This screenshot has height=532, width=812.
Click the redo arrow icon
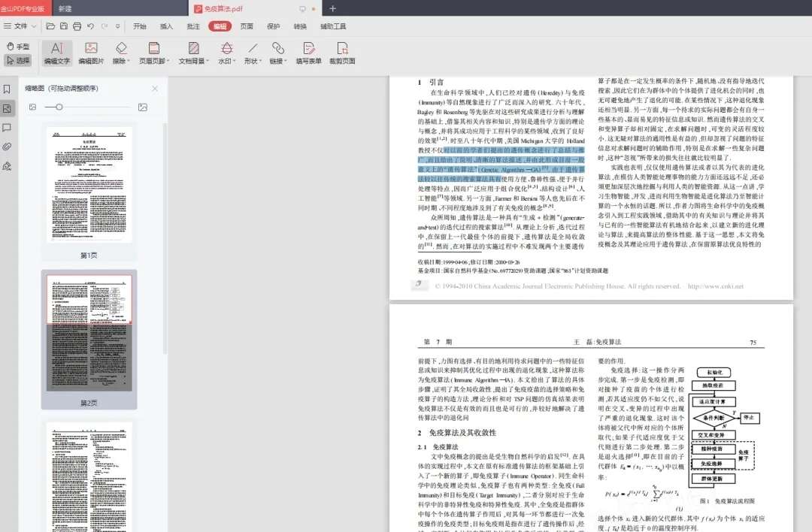[104, 26]
